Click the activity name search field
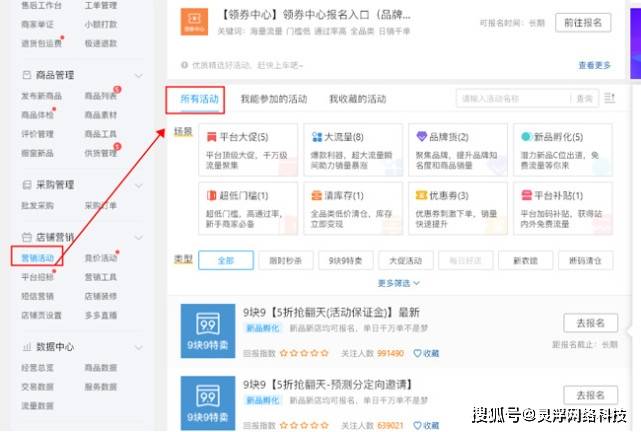This screenshot has width=641, height=432. (x=513, y=98)
